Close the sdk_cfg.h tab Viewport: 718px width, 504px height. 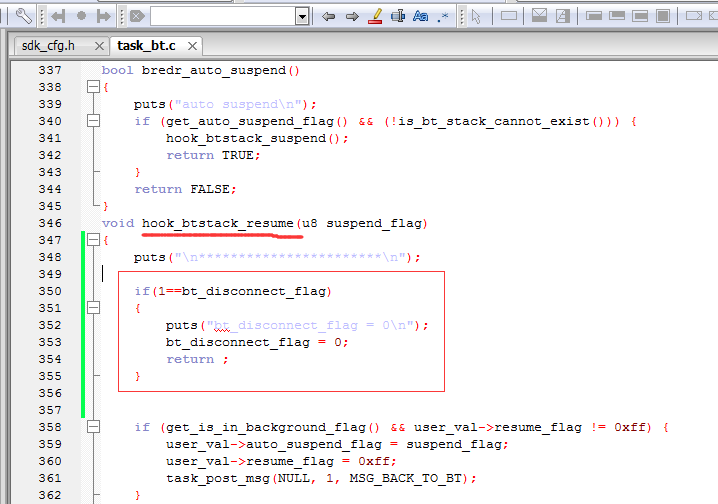pos(99,46)
